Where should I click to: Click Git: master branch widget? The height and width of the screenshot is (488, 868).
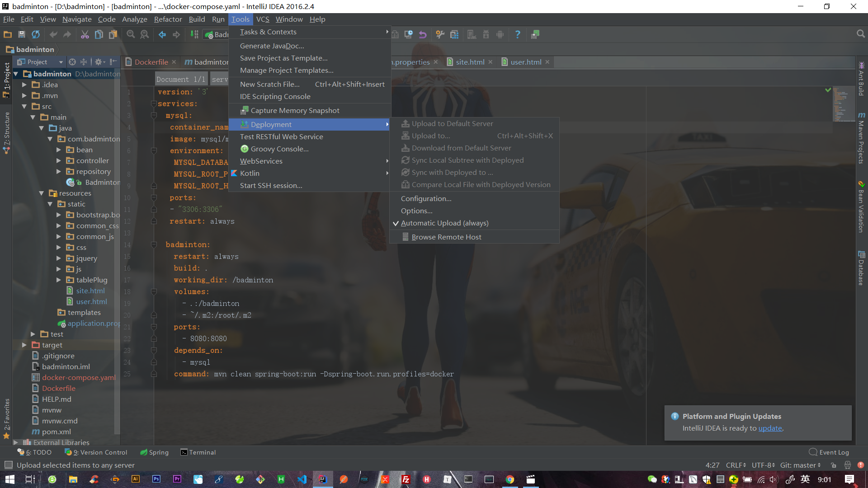tap(800, 465)
